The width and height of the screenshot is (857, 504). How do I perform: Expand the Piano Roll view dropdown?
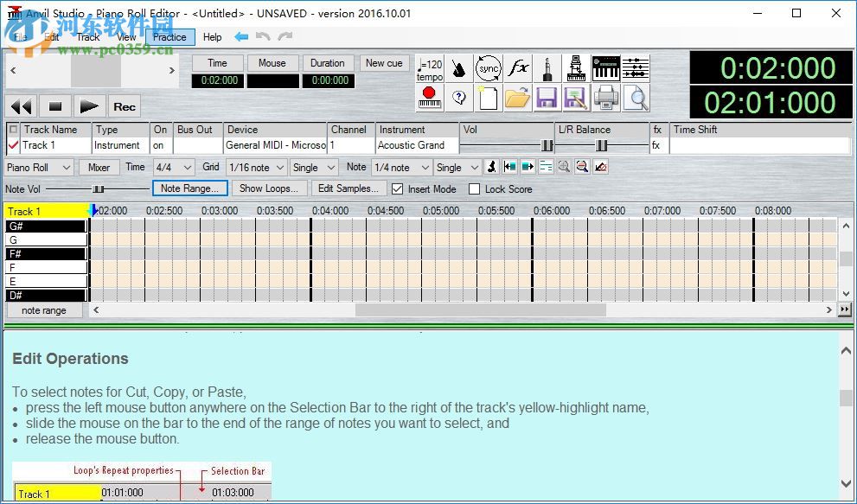tap(38, 168)
